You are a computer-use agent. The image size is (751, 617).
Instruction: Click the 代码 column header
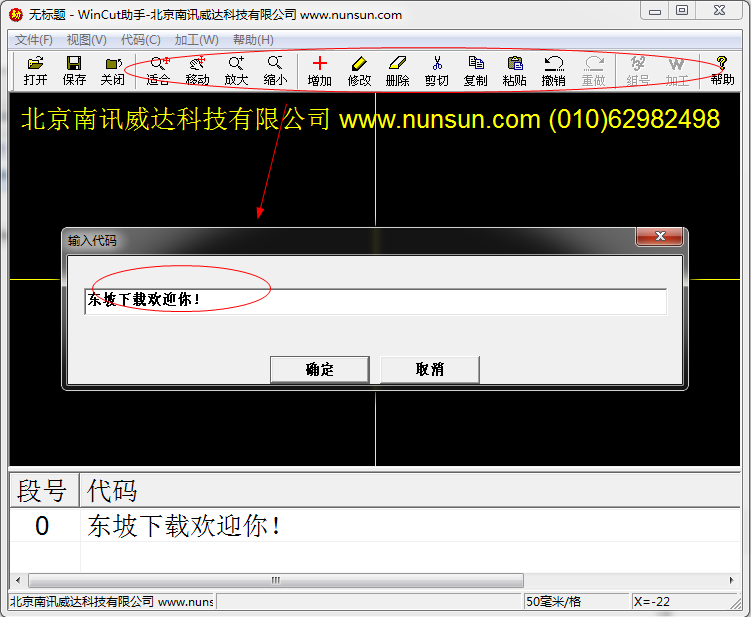410,491
